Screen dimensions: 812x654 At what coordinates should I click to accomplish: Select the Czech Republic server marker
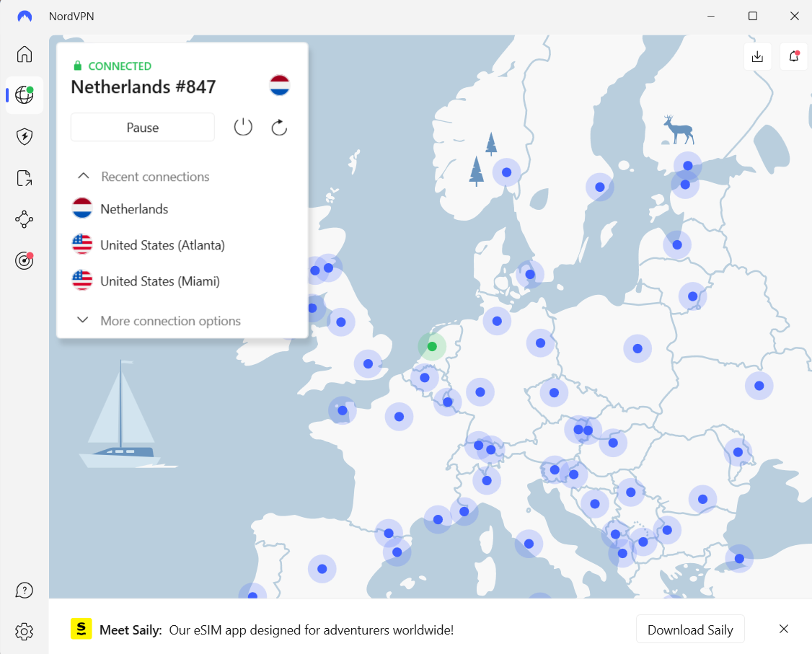point(554,392)
